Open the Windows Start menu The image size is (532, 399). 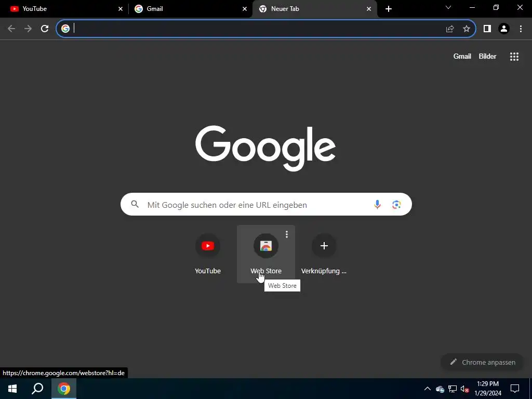tap(12, 389)
